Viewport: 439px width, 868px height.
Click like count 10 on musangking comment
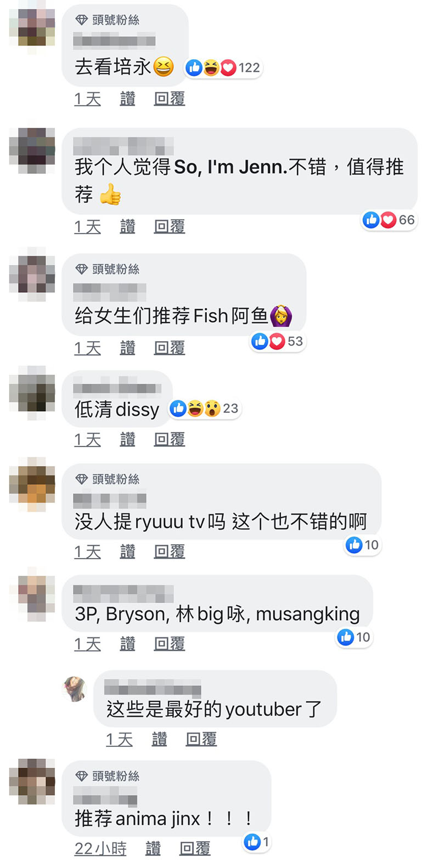354,637
